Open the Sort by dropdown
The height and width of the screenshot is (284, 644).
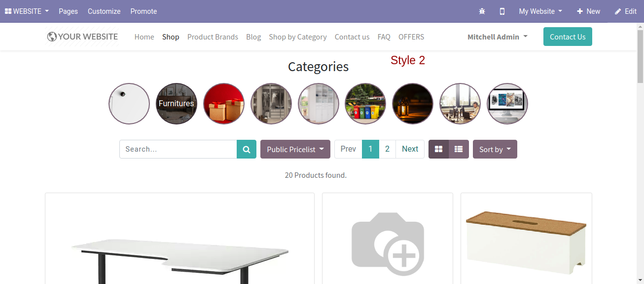[495, 149]
